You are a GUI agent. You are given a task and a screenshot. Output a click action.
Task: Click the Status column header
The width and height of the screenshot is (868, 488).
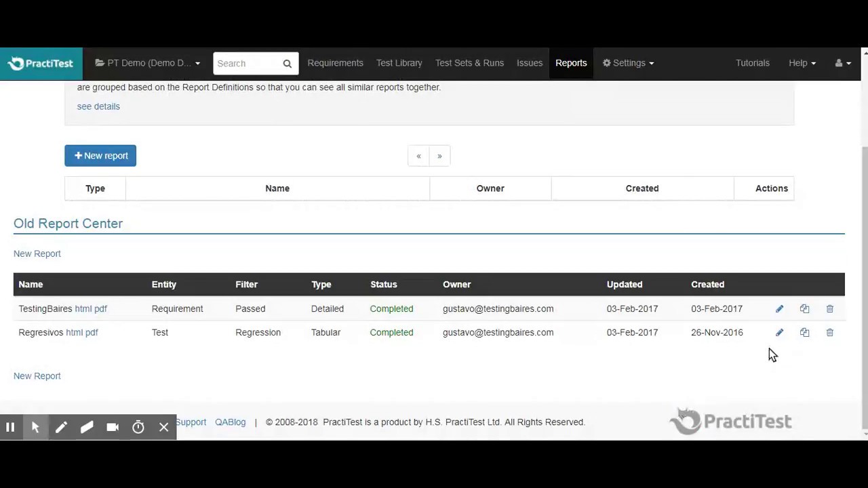click(x=384, y=285)
